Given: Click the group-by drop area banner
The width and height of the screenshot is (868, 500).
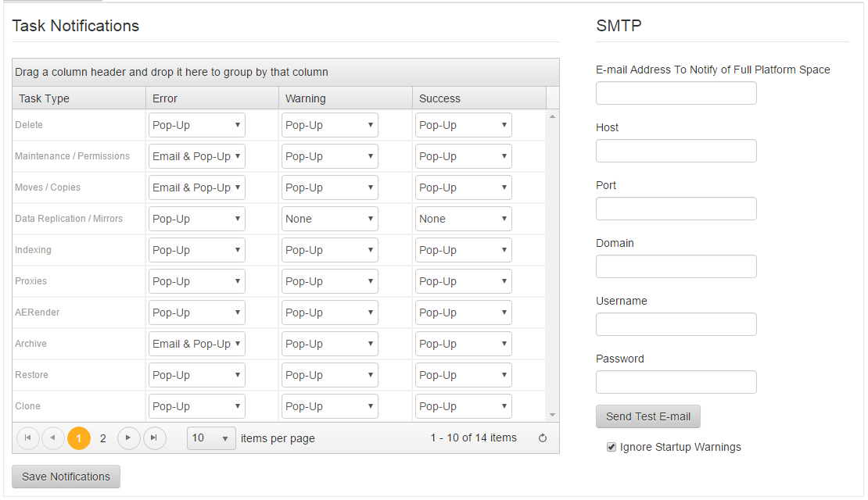Looking at the screenshot, I should (285, 72).
